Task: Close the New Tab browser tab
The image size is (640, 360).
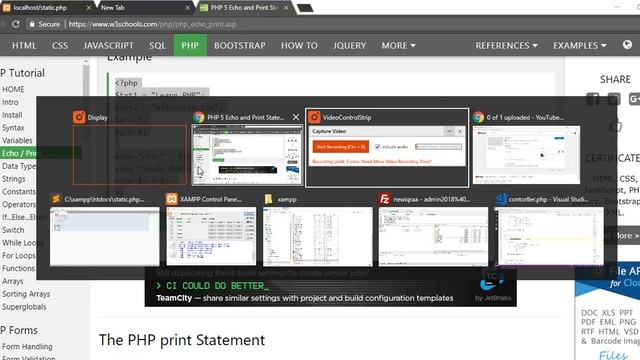Action: (187, 8)
